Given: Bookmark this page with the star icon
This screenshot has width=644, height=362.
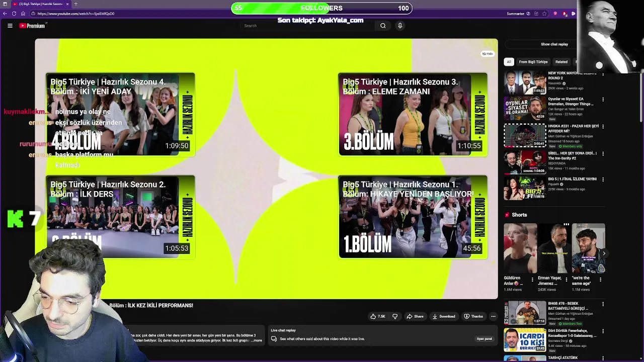Looking at the screenshot, I should click(x=544, y=14).
